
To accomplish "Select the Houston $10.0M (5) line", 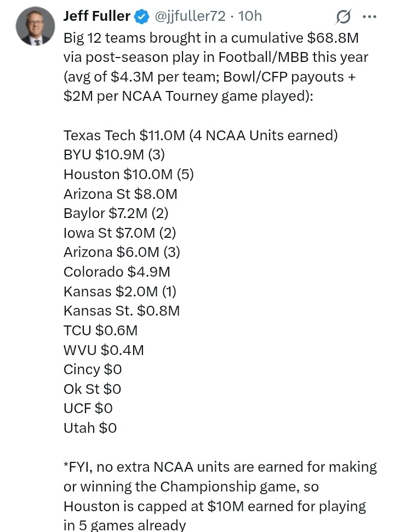I will (129, 174).
